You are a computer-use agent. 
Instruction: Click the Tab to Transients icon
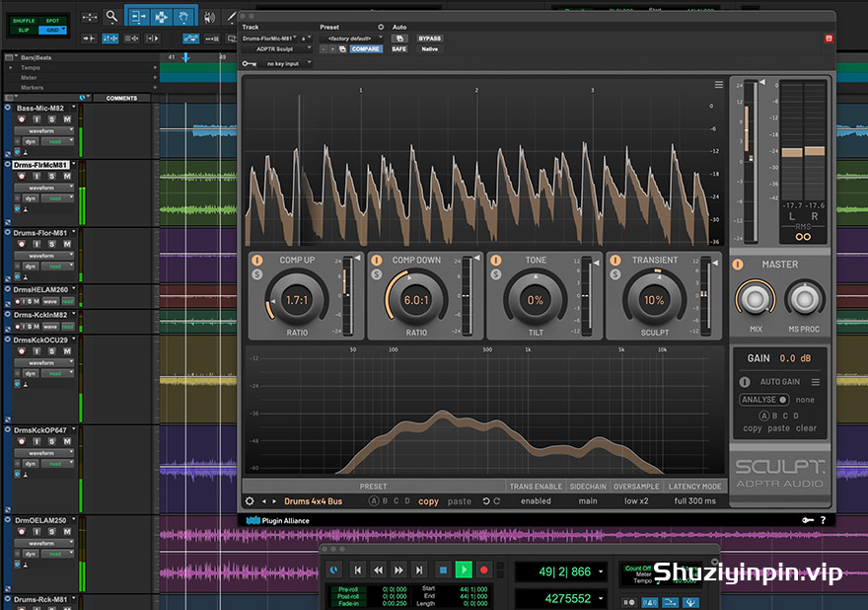89,38
